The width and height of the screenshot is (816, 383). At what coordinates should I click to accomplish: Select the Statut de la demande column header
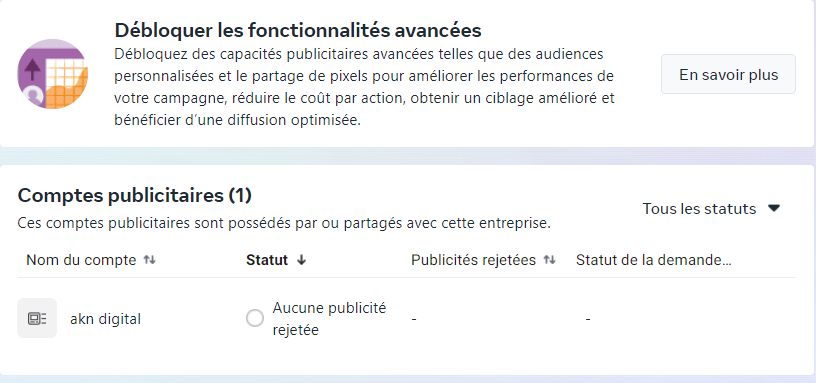click(x=654, y=260)
